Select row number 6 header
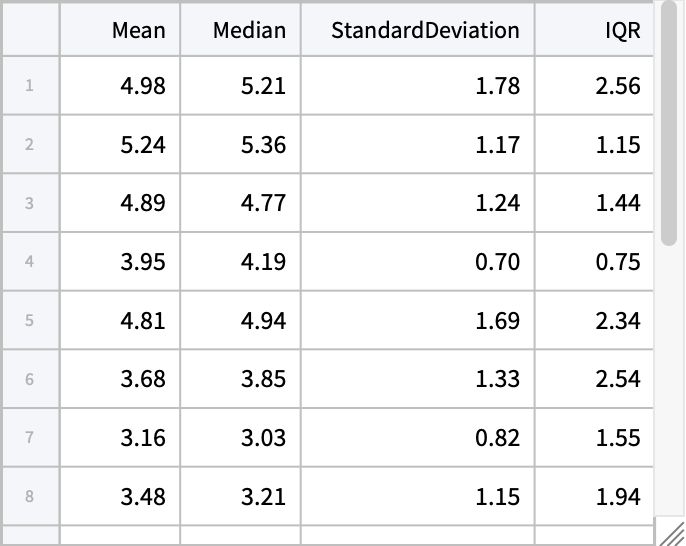 30,380
